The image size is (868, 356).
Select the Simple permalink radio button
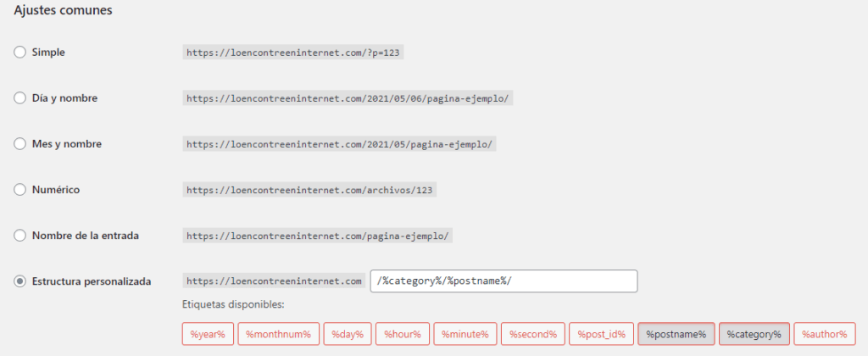pos(20,53)
